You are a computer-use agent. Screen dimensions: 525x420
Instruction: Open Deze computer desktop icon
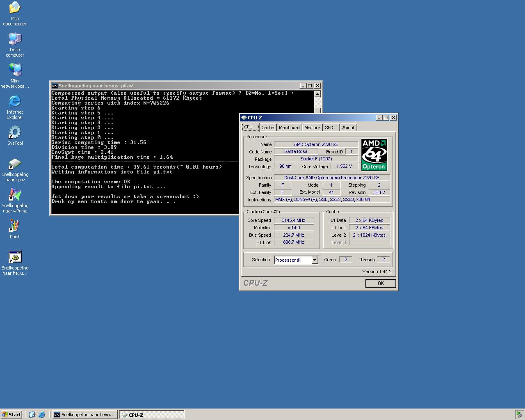tap(15, 44)
